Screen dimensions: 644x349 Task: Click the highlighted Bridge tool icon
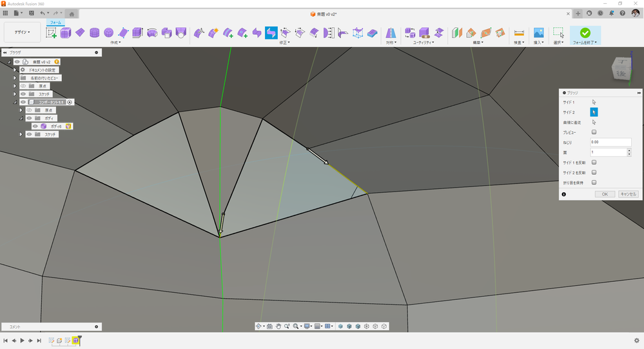pos(271,33)
